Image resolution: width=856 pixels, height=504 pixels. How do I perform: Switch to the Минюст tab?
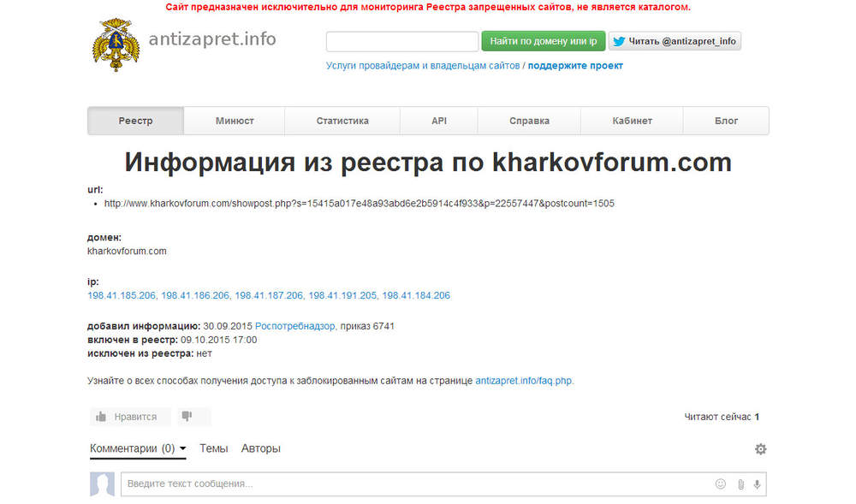click(235, 121)
